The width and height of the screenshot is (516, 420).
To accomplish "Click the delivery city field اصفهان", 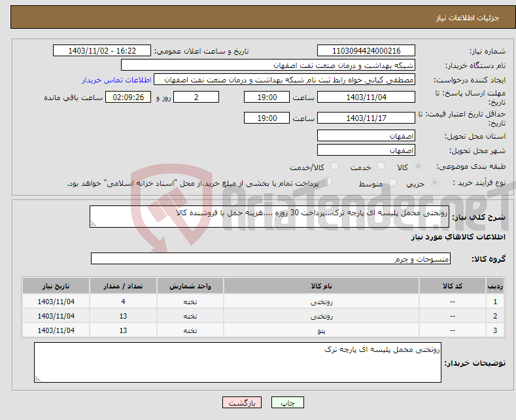I will coord(366,150).
